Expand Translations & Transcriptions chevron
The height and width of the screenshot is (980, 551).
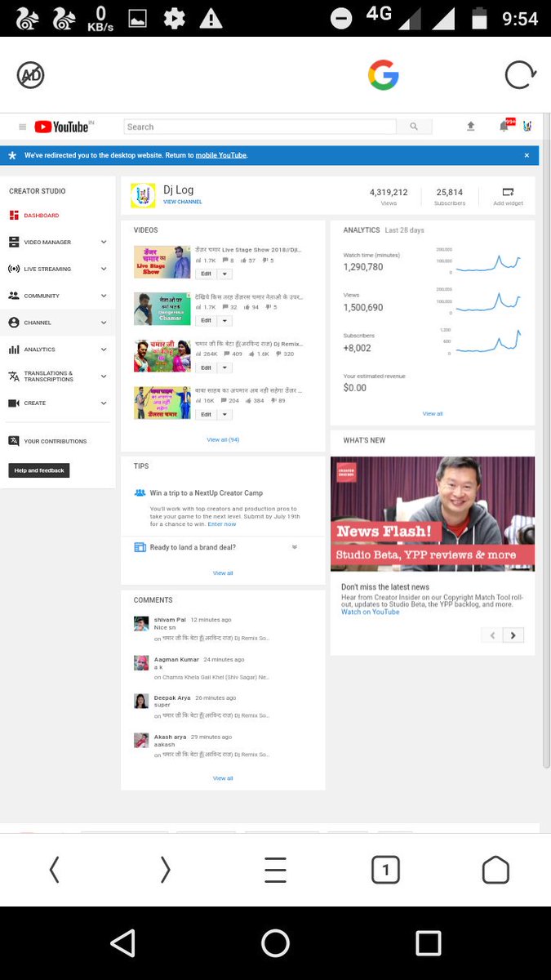click(104, 376)
